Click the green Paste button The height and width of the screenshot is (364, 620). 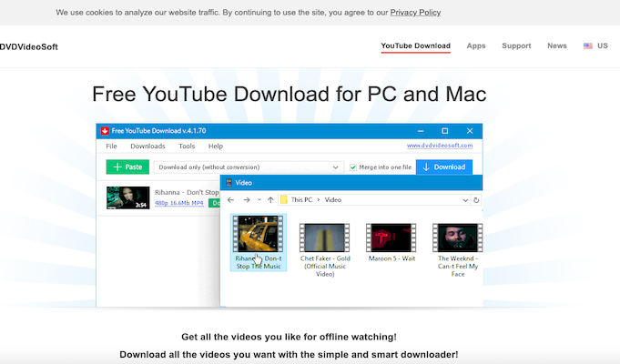tap(127, 167)
